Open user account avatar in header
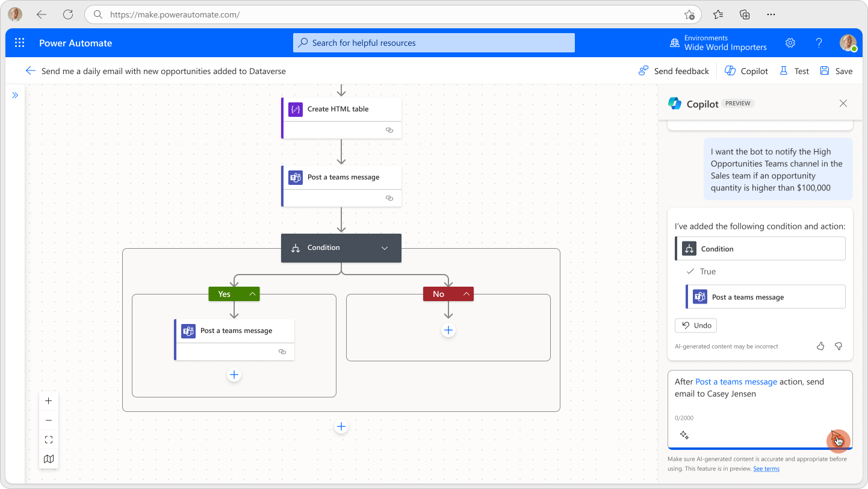The height and width of the screenshot is (489, 868). (848, 43)
